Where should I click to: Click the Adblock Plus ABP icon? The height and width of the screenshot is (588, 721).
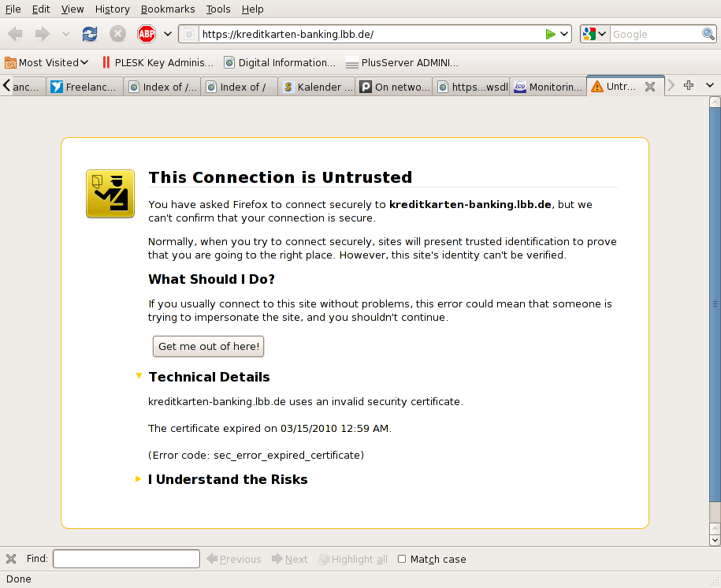147,34
